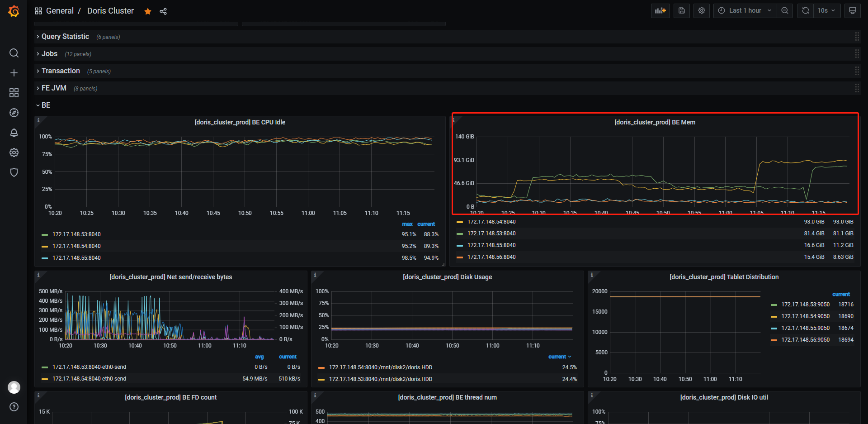Toggle 172.17.148.56:9050 tablet series
Image resolution: width=868 pixels, height=424 pixels.
(806, 340)
